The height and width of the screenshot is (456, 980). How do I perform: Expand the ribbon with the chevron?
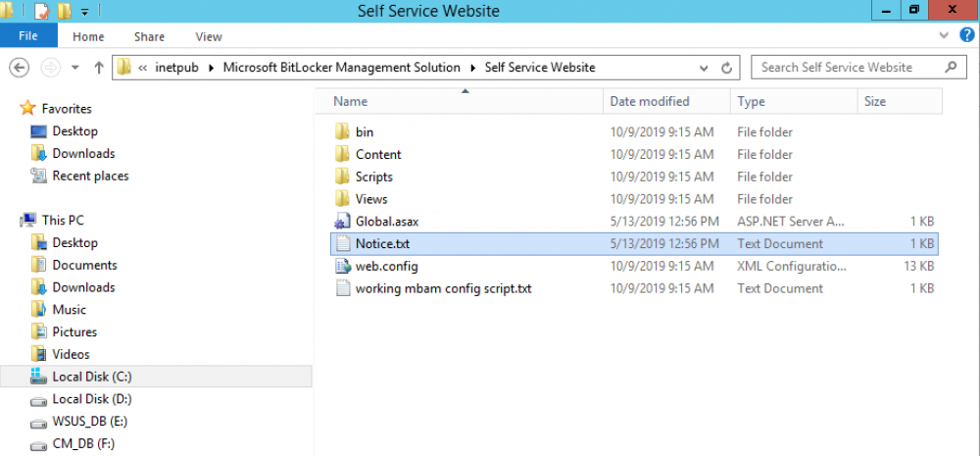coord(945,35)
